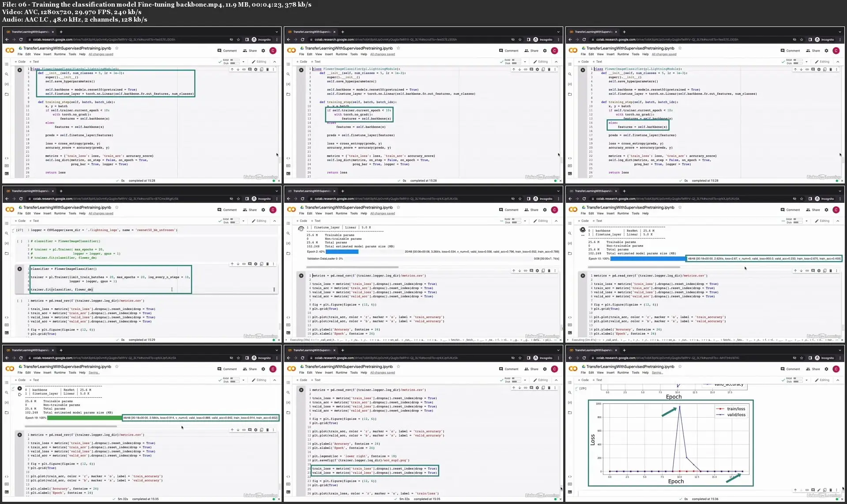
Task: Open the terminal panel in the CSVLogger frame
Action: click(7, 333)
